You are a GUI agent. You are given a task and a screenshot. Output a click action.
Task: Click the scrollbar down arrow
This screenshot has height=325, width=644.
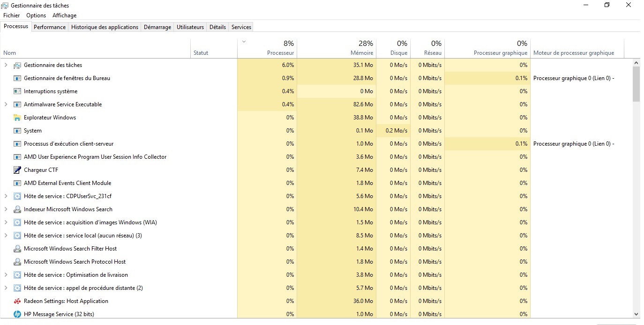pos(636,314)
